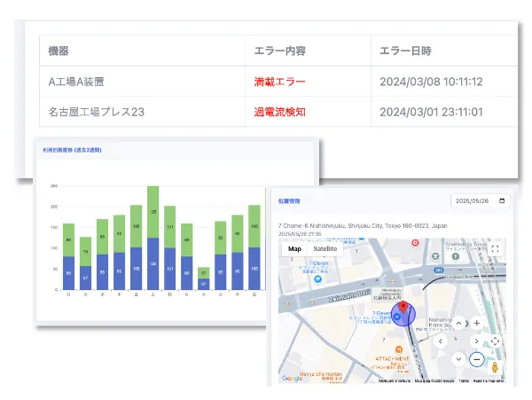Click the 満載エラー error link
This screenshot has width=532, height=400.
279,82
